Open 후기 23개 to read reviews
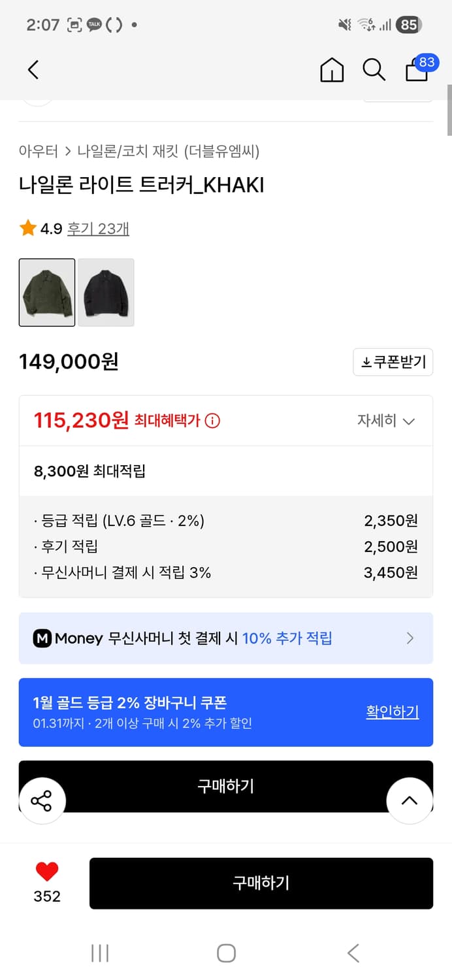Image resolution: width=452 pixels, height=980 pixels. pyautogui.click(x=101, y=229)
